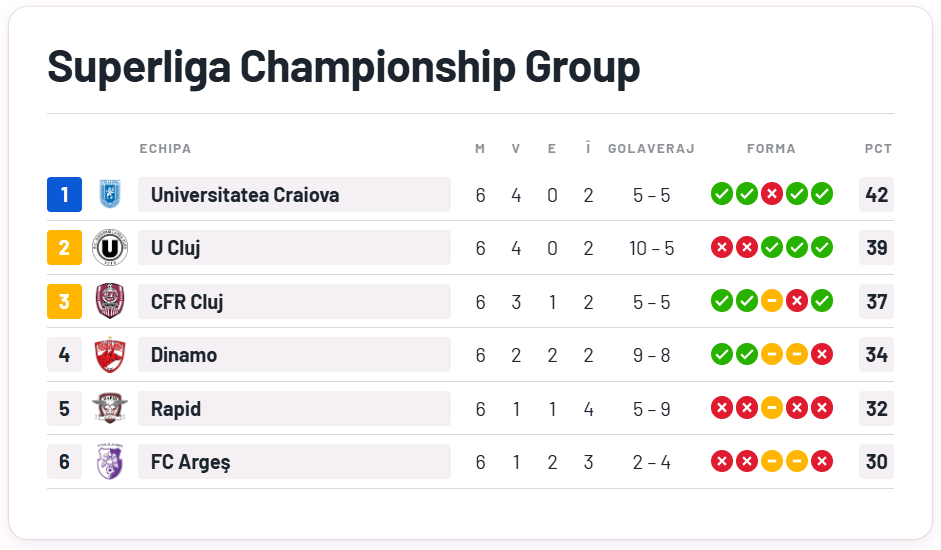
Task: Click the Dinamo club crest
Action: pos(109,355)
